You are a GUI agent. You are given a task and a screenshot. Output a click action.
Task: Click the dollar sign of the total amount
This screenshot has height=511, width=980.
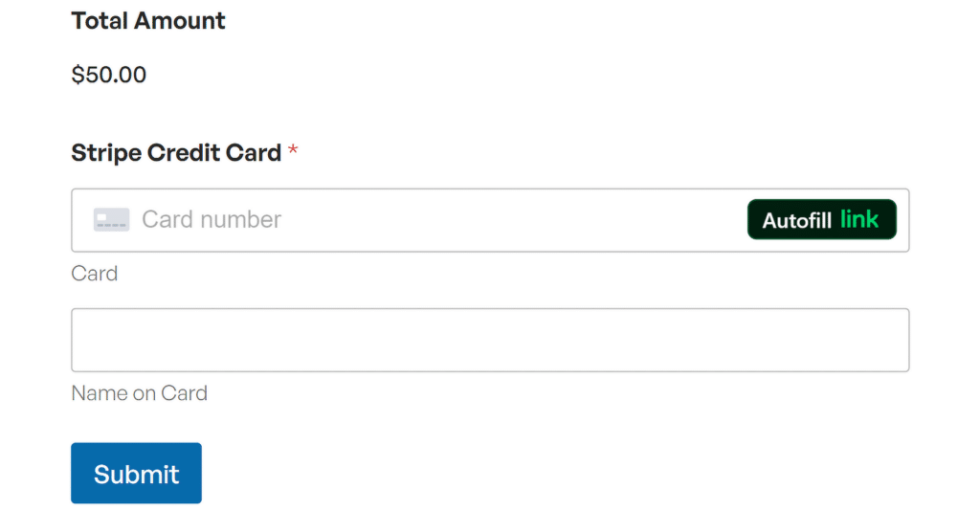pyautogui.click(x=78, y=75)
